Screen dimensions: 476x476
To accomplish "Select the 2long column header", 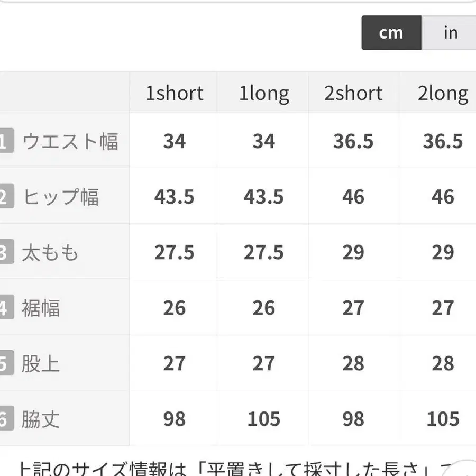I will pos(443,93).
